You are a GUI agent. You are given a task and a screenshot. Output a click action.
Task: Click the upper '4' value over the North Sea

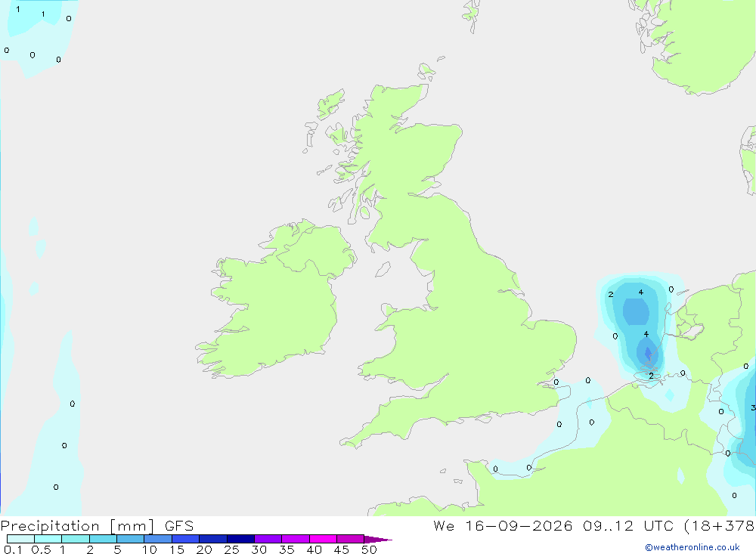point(641,292)
